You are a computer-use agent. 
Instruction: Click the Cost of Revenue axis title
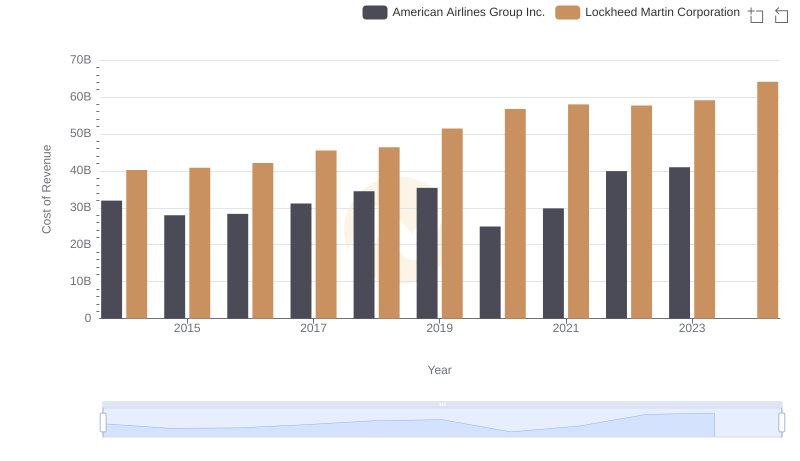tap(46, 189)
